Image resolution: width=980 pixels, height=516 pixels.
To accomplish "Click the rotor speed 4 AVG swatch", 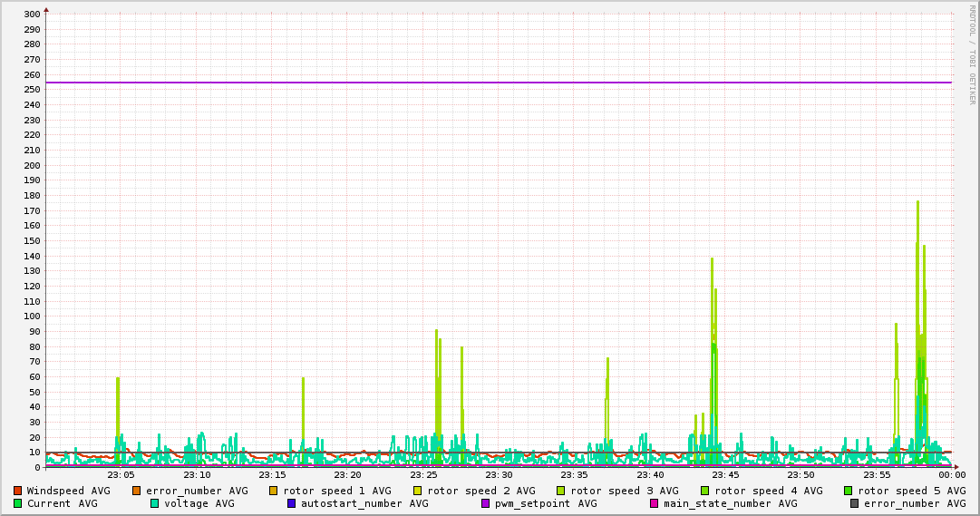I will [705, 491].
